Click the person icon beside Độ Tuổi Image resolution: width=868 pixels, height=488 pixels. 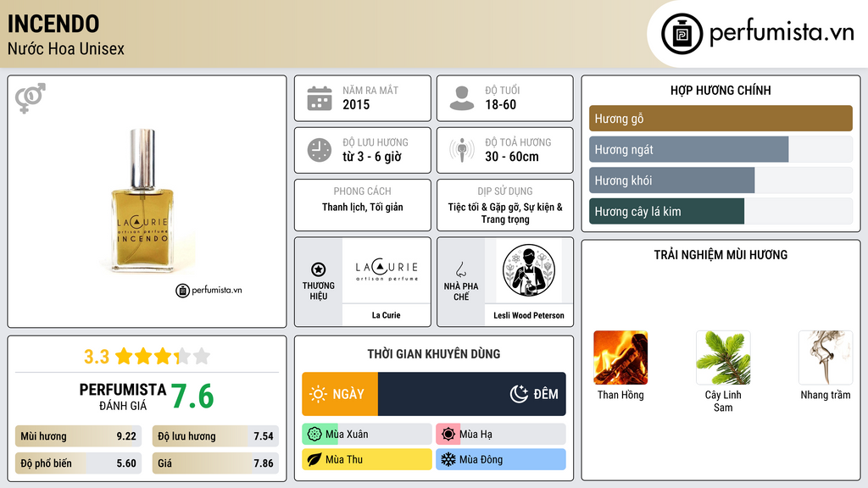click(462, 98)
